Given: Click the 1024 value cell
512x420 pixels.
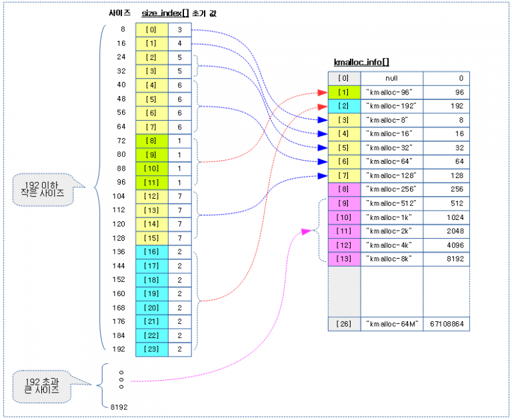Looking at the screenshot, I should 447,217.
